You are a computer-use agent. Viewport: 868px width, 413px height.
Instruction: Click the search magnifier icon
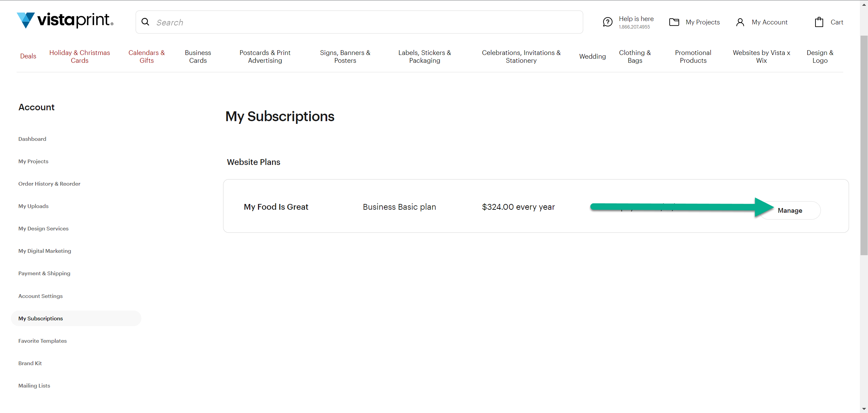(x=145, y=22)
